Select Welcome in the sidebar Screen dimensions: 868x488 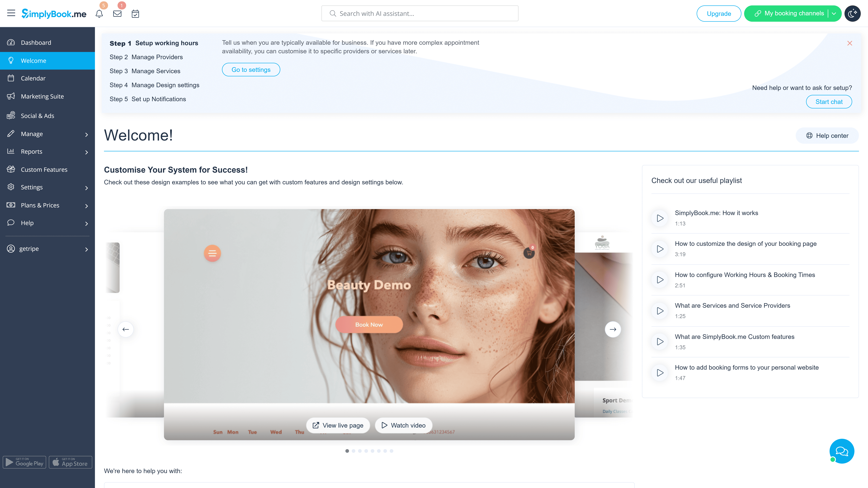[x=47, y=61]
